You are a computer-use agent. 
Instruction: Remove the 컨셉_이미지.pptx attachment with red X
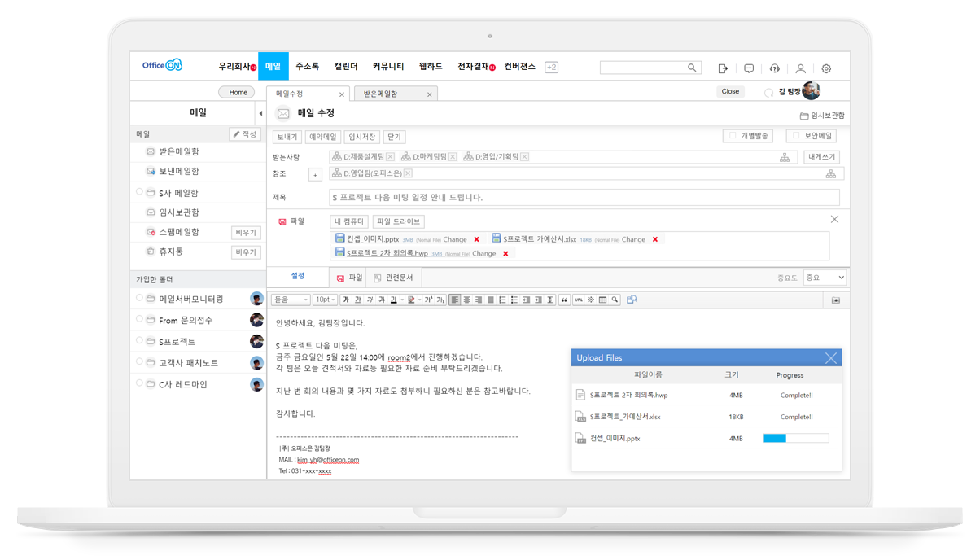[x=476, y=239]
